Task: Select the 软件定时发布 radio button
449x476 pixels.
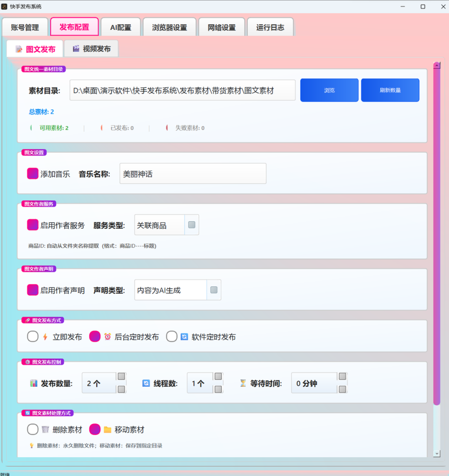Action: [x=172, y=337]
